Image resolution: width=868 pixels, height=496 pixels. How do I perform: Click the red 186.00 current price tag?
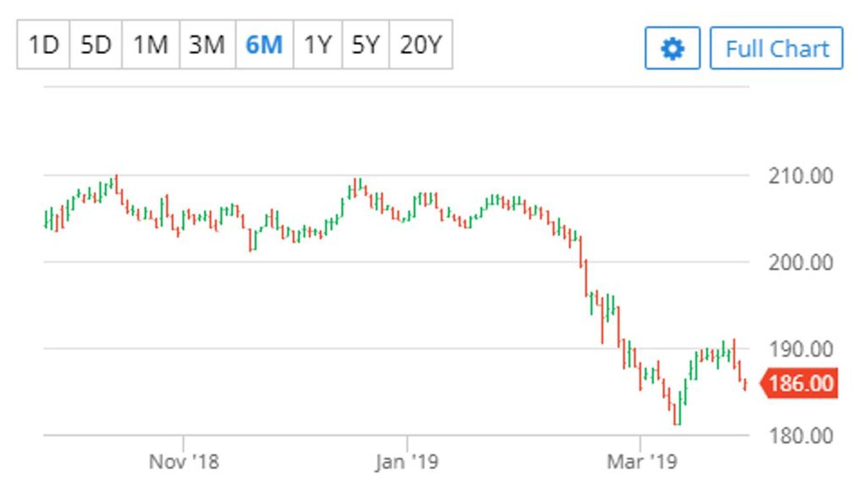click(x=800, y=383)
